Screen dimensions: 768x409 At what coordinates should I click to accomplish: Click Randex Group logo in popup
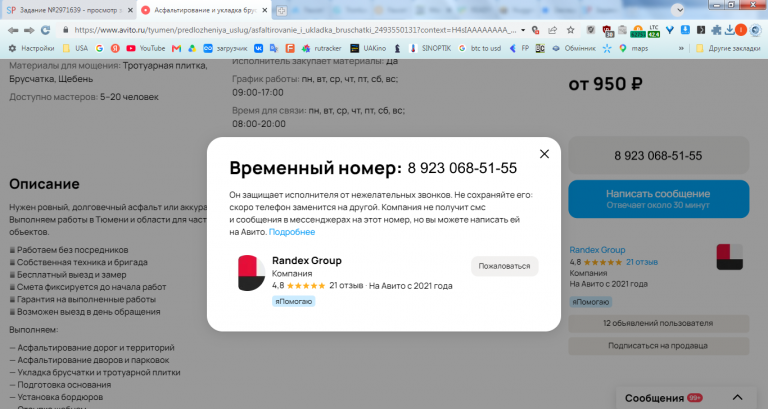click(251, 273)
